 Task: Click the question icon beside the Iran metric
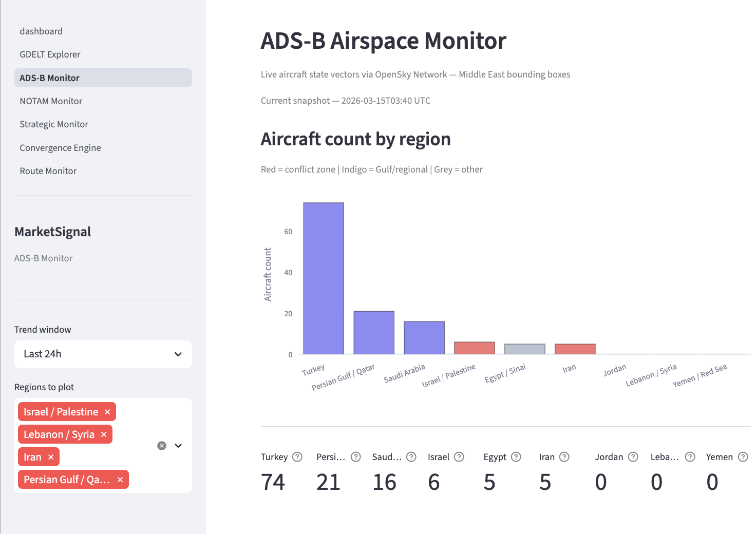tap(564, 456)
